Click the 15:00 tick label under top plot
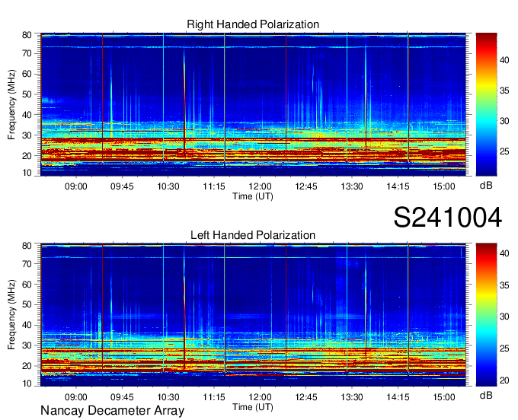This screenshot has width=518, height=420. coord(444,186)
